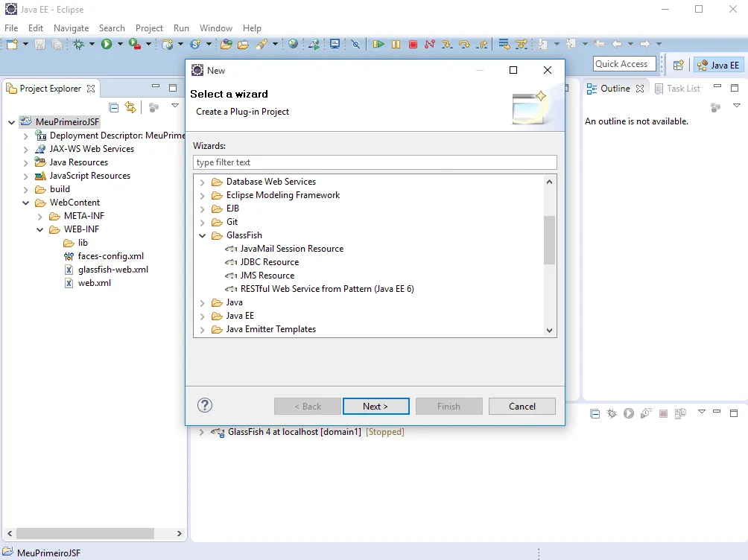Click down arrow of wizards list scrollbar
This screenshot has width=748, height=560.
(549, 331)
